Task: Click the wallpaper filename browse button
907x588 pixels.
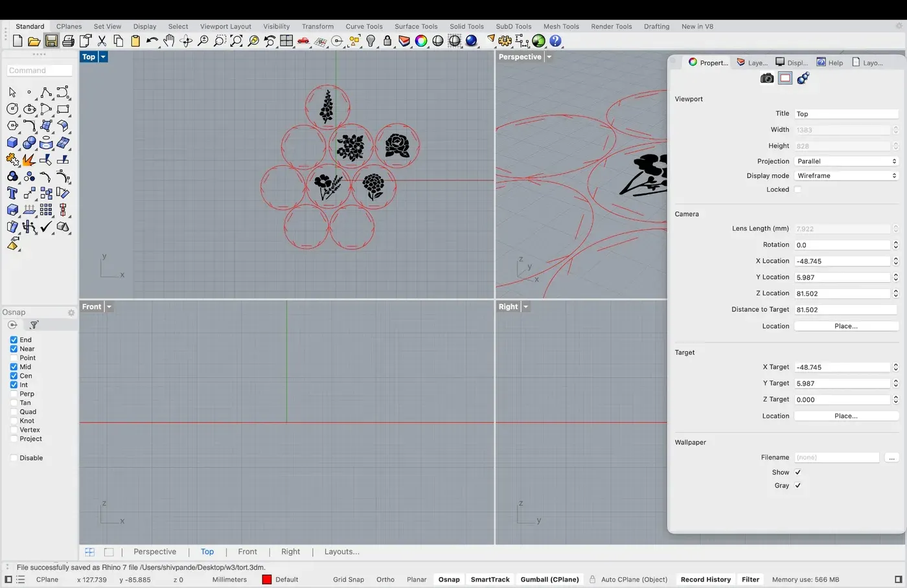Action: (x=891, y=458)
